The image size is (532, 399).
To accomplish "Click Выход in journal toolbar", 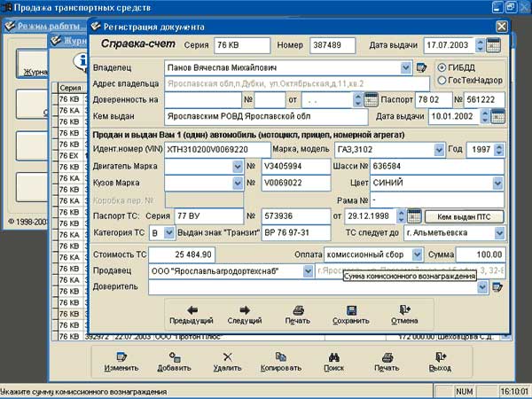I will [440, 362].
